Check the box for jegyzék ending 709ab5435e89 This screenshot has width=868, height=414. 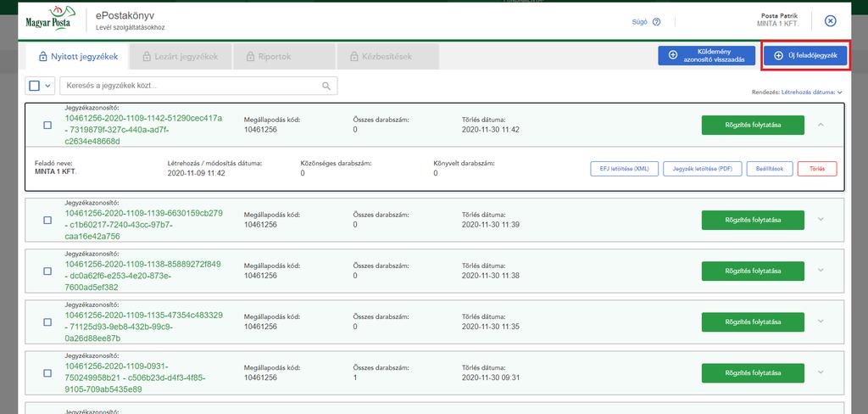click(47, 373)
